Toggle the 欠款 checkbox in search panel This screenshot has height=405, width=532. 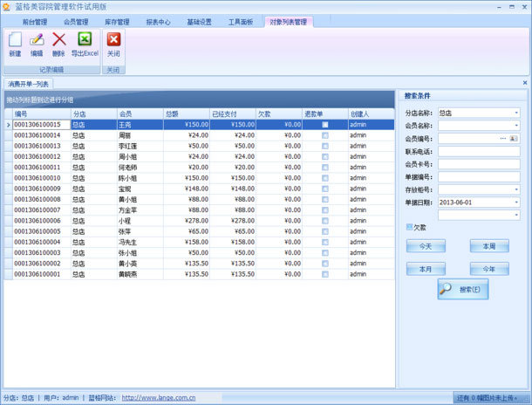pyautogui.click(x=410, y=227)
